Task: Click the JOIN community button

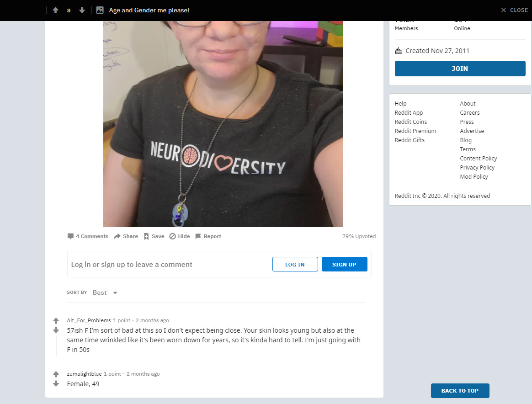Action: pyautogui.click(x=460, y=69)
